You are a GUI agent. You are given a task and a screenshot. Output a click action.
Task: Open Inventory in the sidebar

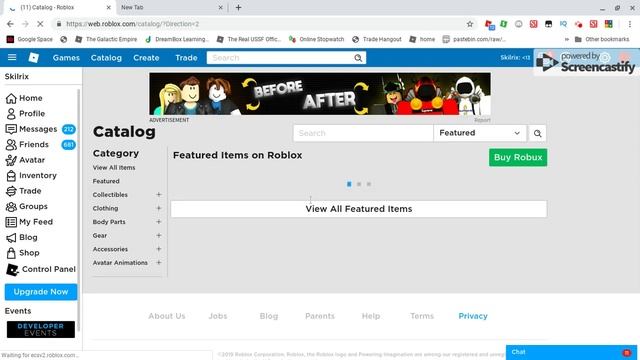[31, 176]
